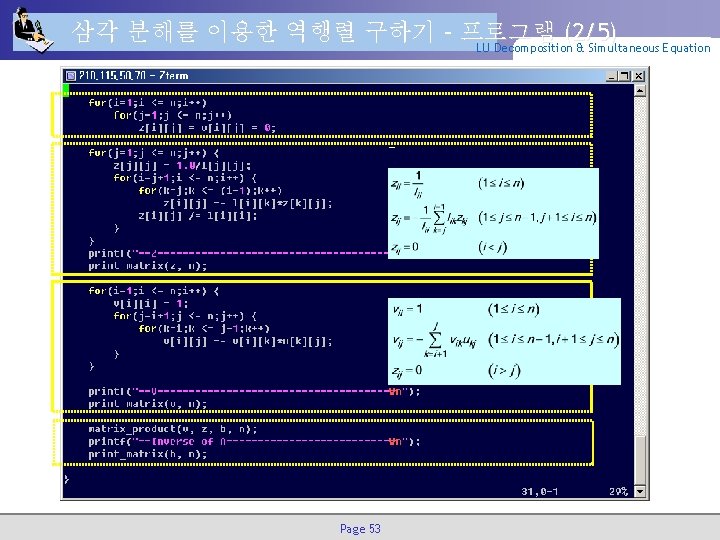Click the 'z[j][j] = 1.0/l[j][j];' line

[182, 166]
